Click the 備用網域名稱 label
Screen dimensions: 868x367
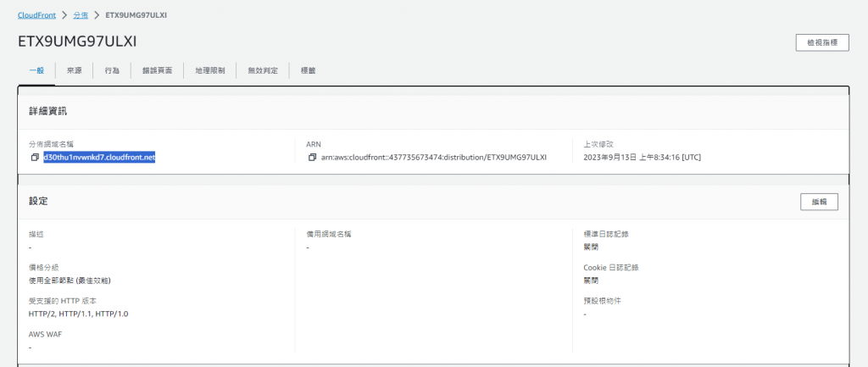click(x=329, y=234)
